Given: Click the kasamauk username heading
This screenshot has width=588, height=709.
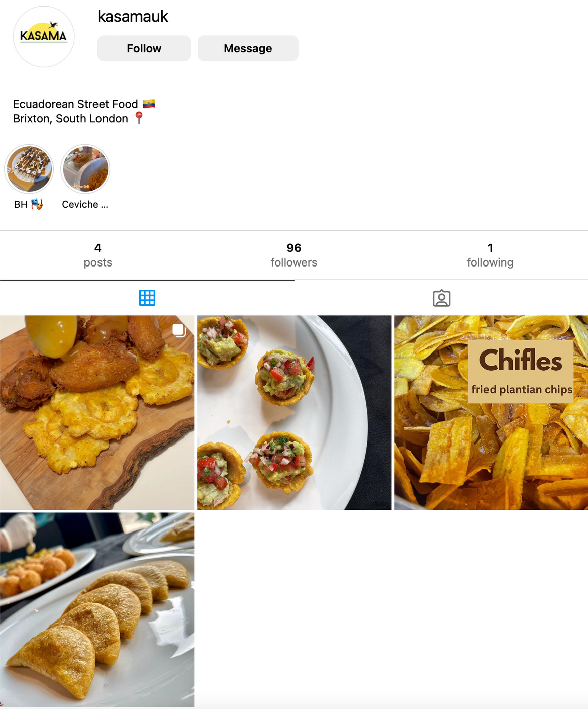Looking at the screenshot, I should [133, 16].
